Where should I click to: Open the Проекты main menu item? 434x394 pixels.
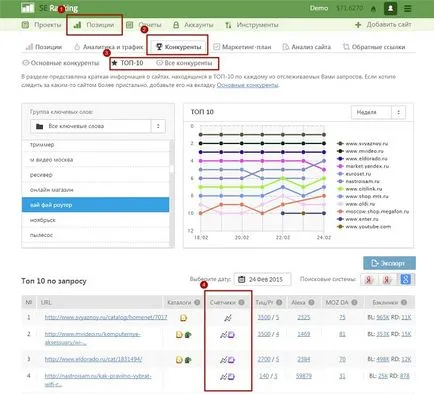click(41, 25)
